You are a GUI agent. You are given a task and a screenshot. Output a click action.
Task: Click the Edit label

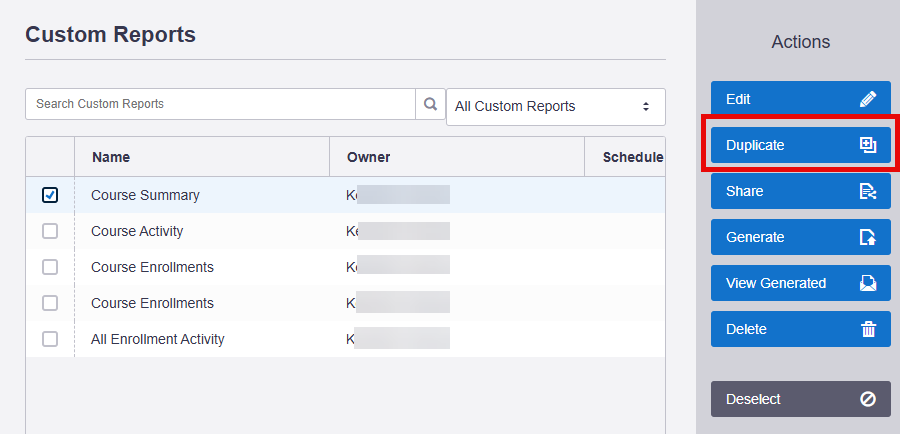[x=738, y=99]
